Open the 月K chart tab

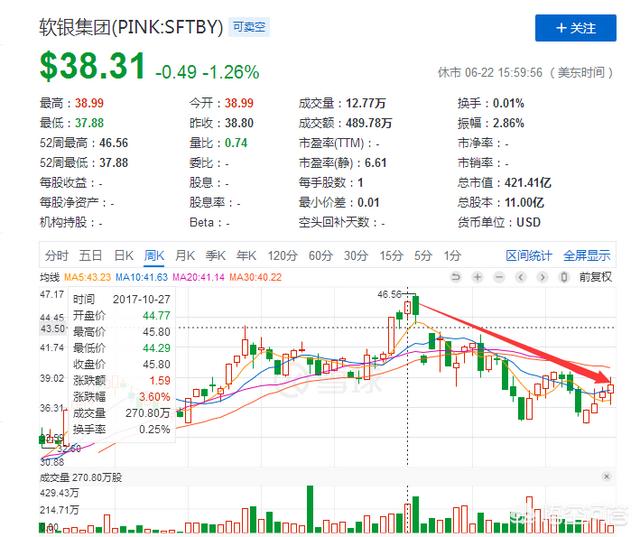[x=185, y=256]
